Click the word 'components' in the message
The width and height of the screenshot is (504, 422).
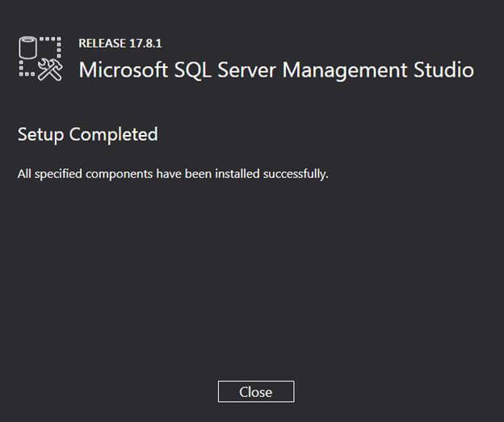[x=100, y=174]
